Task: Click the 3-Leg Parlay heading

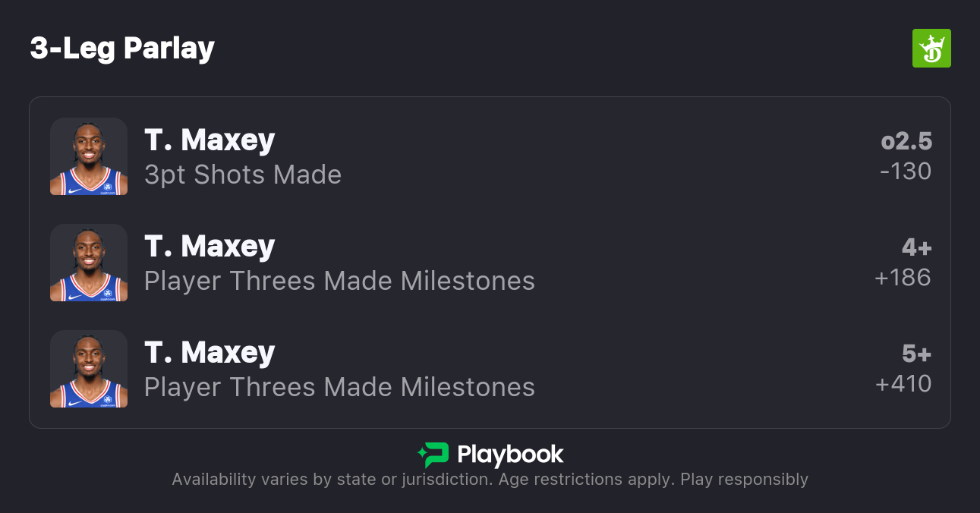Action: [x=122, y=49]
